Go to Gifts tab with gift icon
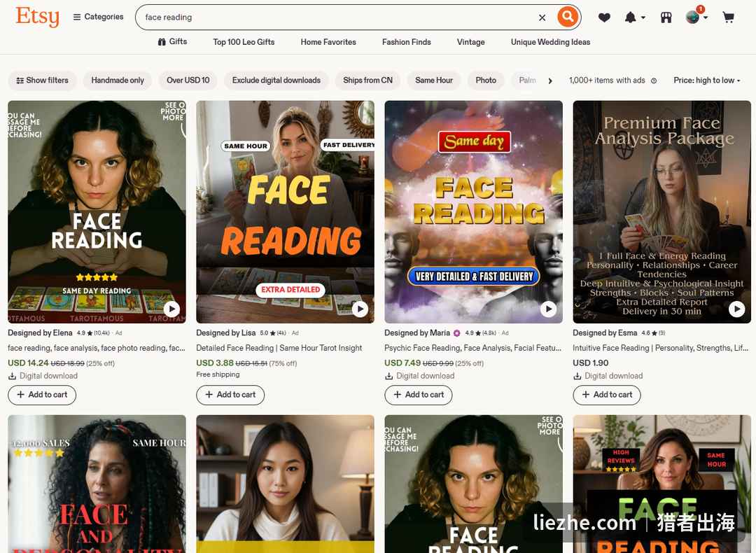The image size is (756, 553). 172,41
